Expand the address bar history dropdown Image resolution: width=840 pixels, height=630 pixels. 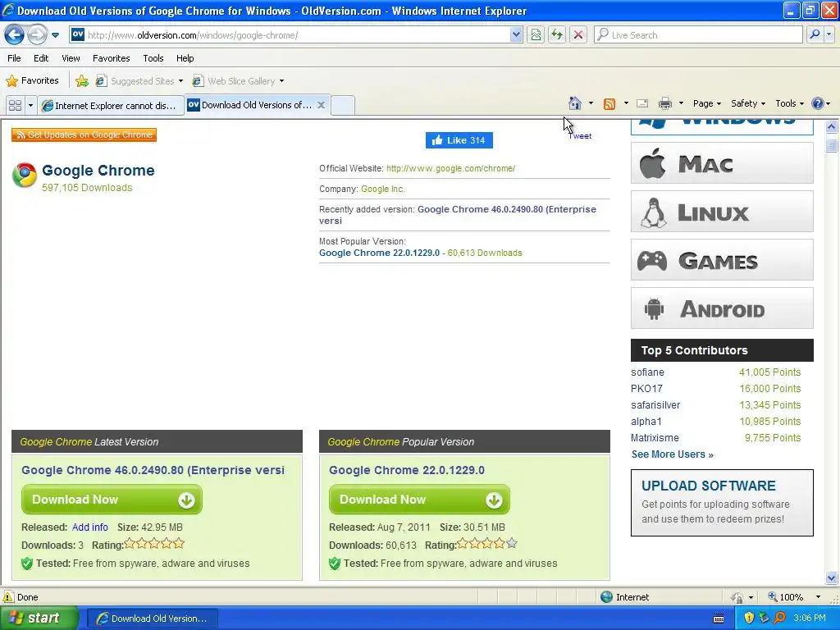click(515, 35)
